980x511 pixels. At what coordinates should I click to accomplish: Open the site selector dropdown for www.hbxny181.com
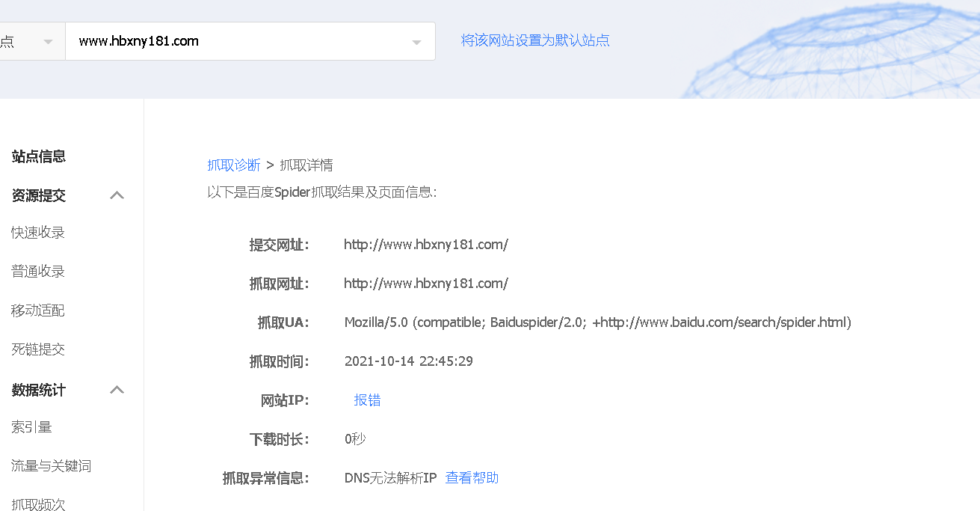pyautogui.click(x=416, y=41)
